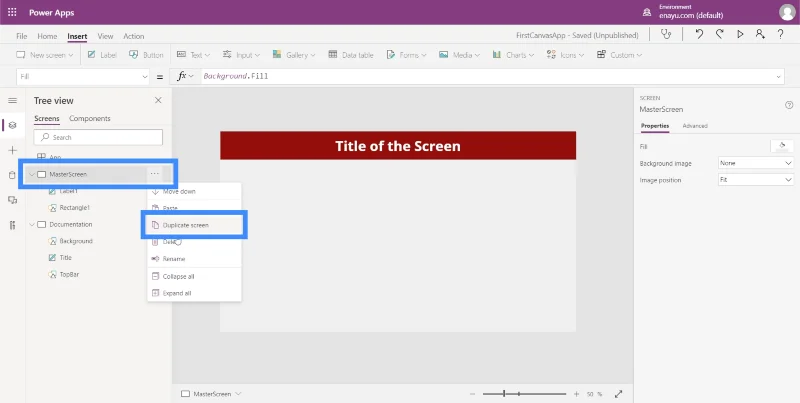Open the Data cylinder icon in rail
Image resolution: width=800 pixels, height=403 pixels.
(13, 175)
